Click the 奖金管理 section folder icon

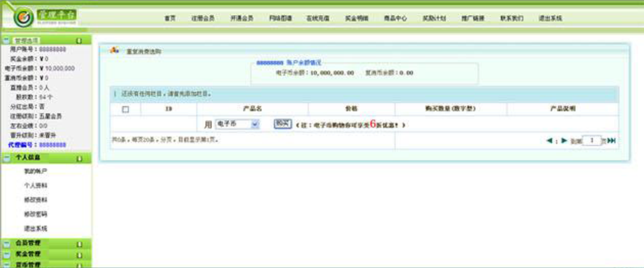click(7, 255)
